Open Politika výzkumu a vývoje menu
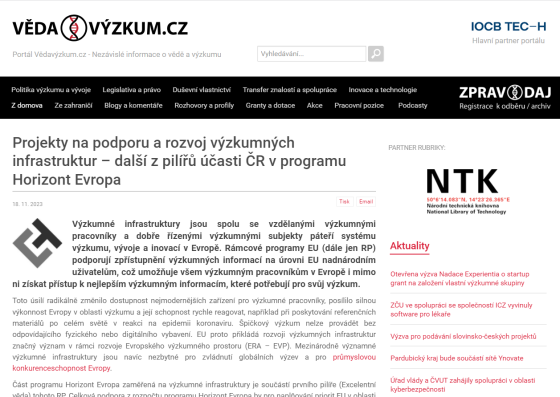Screen dimensions: 560x397 coord(51,90)
